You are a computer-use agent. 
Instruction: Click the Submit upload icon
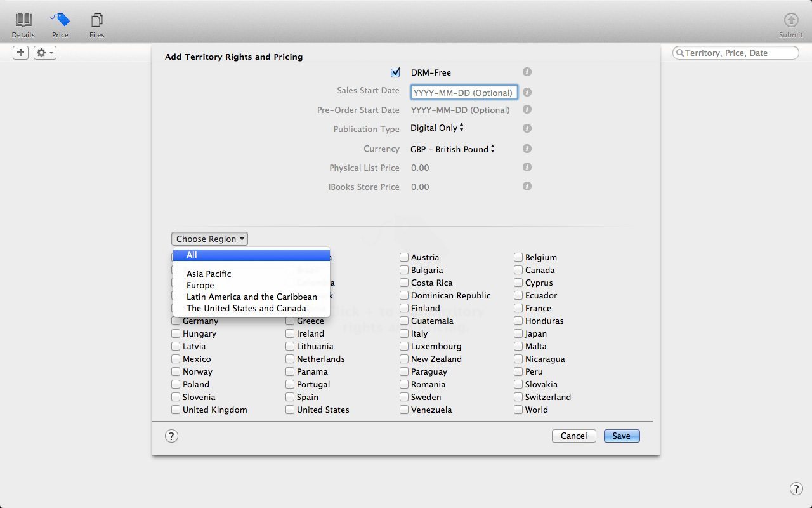coord(790,20)
